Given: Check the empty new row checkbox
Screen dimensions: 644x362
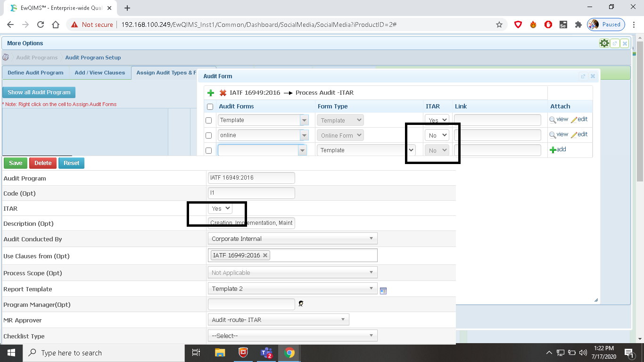Looking at the screenshot, I should pos(209,150).
